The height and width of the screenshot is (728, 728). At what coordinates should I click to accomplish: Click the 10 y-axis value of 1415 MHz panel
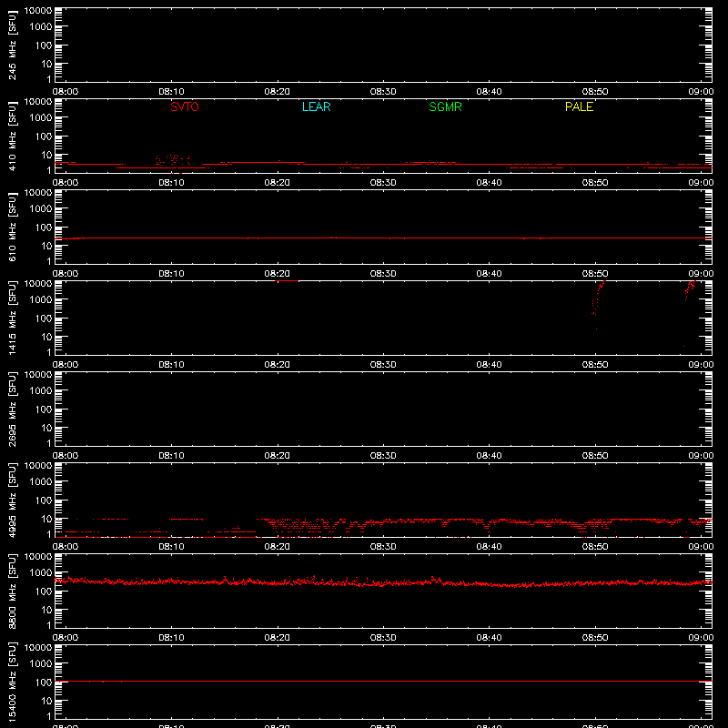click(x=46, y=337)
